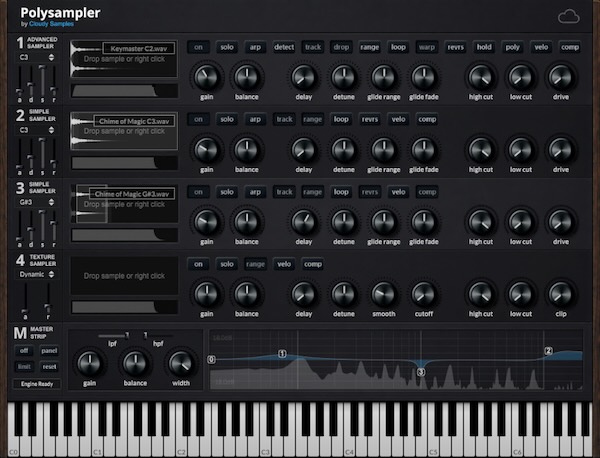
Task: Toggle detect on sampler 1
Action: pyautogui.click(x=284, y=47)
